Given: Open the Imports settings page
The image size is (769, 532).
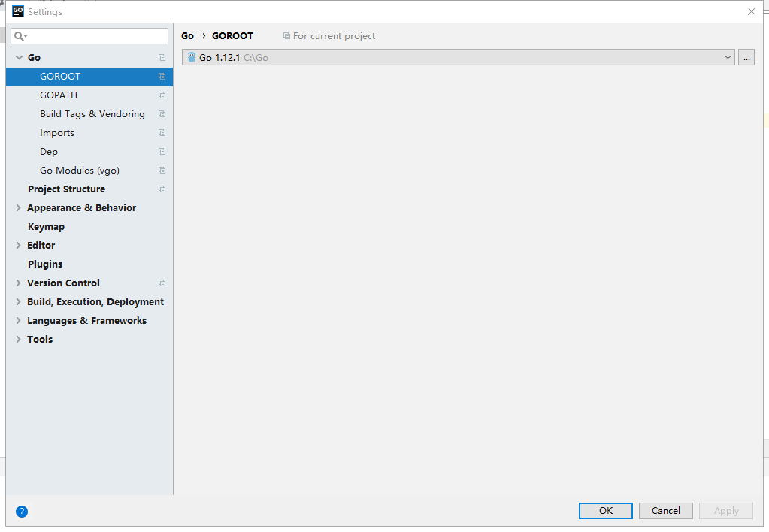Looking at the screenshot, I should click(89, 133).
